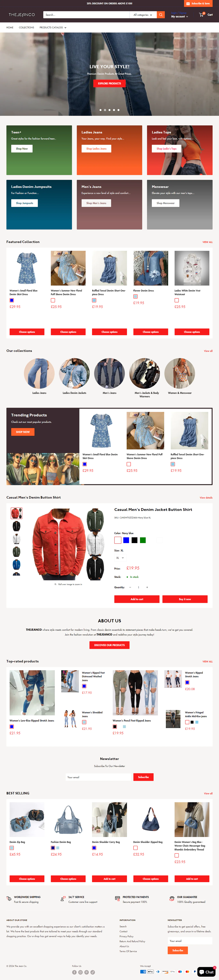
Task: Select the black color option for jacket
Action: (x=135, y=540)
